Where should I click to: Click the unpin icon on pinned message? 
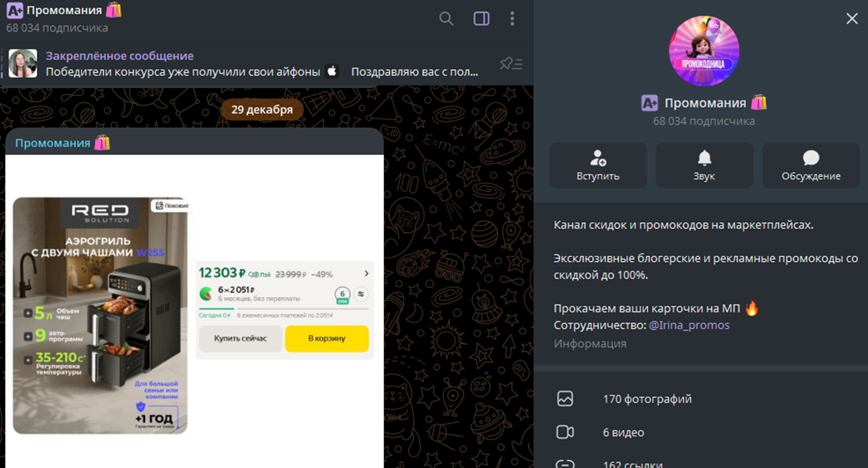pos(510,64)
